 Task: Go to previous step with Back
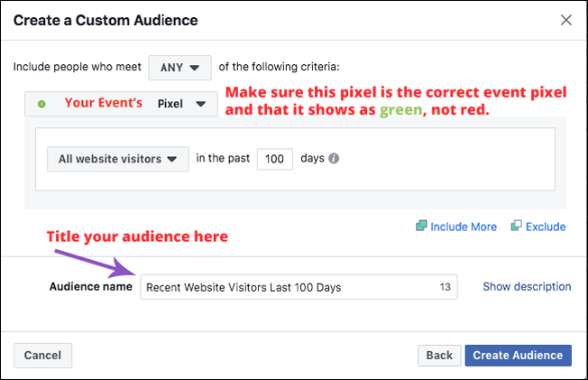click(x=439, y=356)
